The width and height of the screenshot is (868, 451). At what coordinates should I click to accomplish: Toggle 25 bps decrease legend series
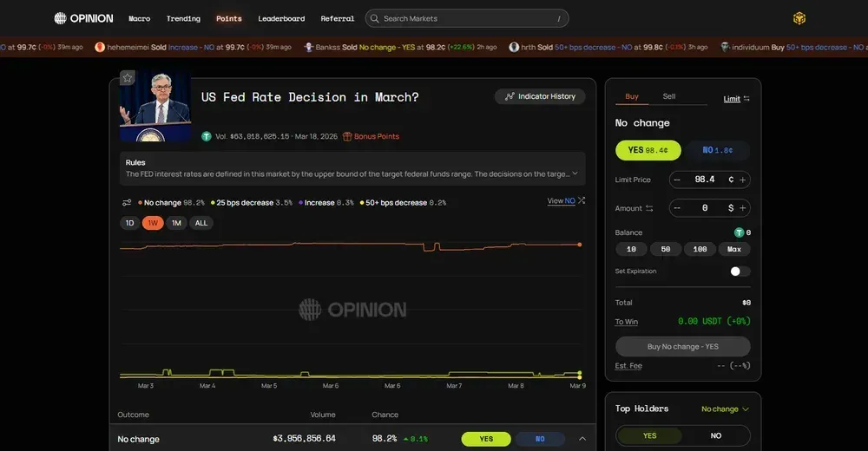click(252, 203)
